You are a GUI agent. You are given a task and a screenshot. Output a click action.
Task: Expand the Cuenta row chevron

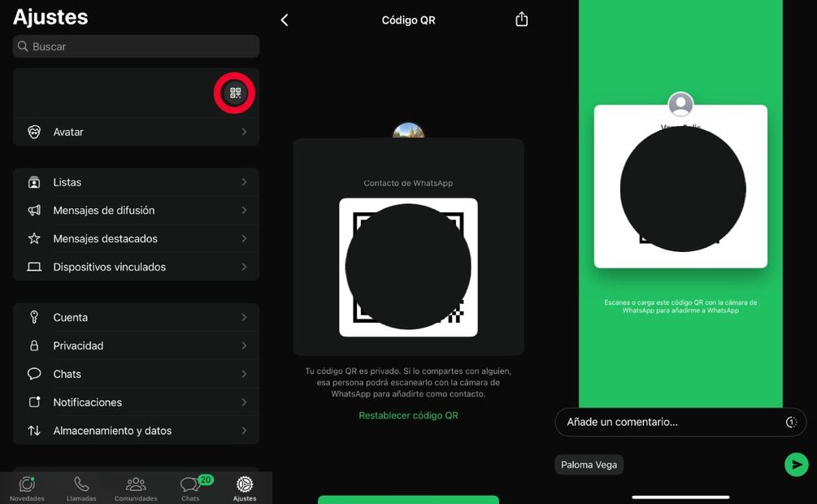point(244,317)
